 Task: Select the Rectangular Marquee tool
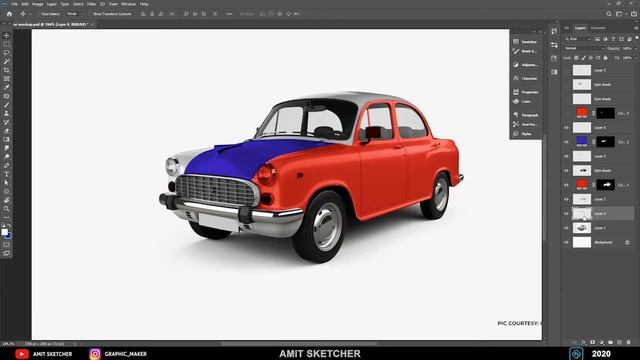[7, 44]
